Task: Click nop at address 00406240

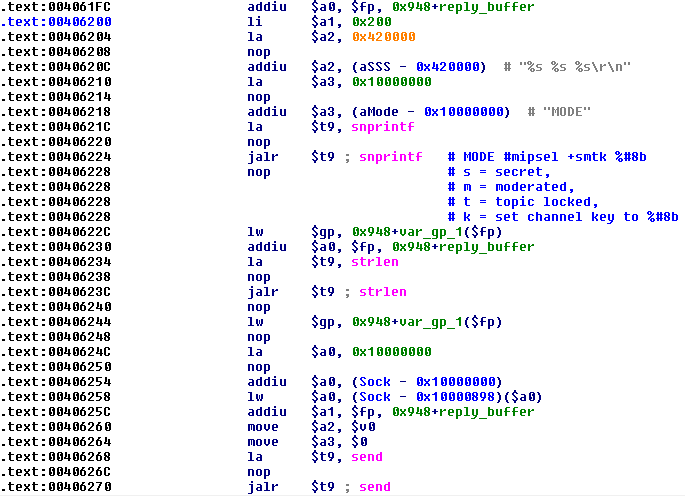Action: 259,307
